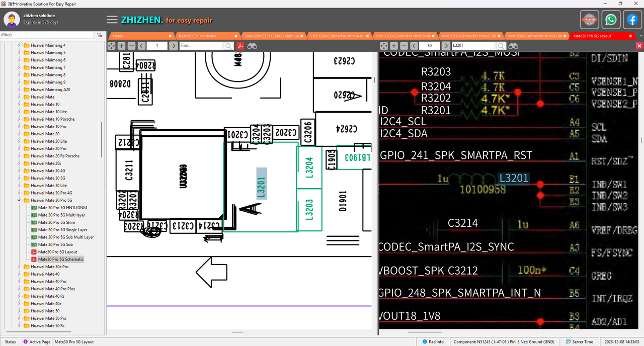
Task: Click the PDF icon in left viewer toolbar
Action: point(240,46)
